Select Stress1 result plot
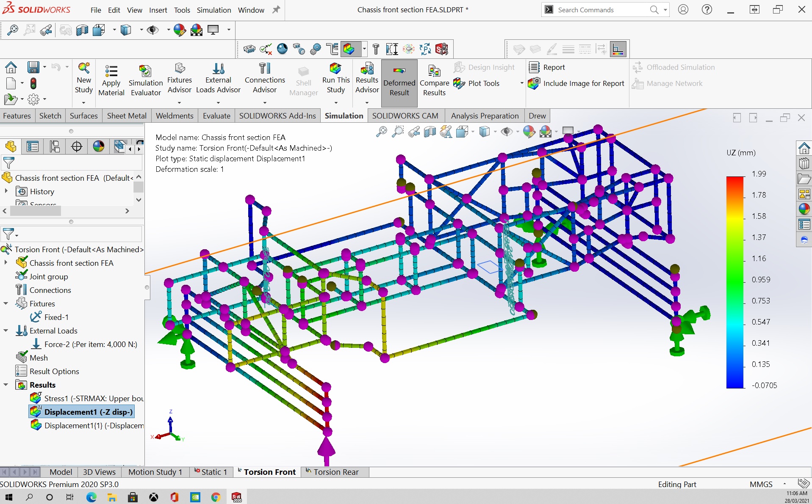 [x=87, y=398]
